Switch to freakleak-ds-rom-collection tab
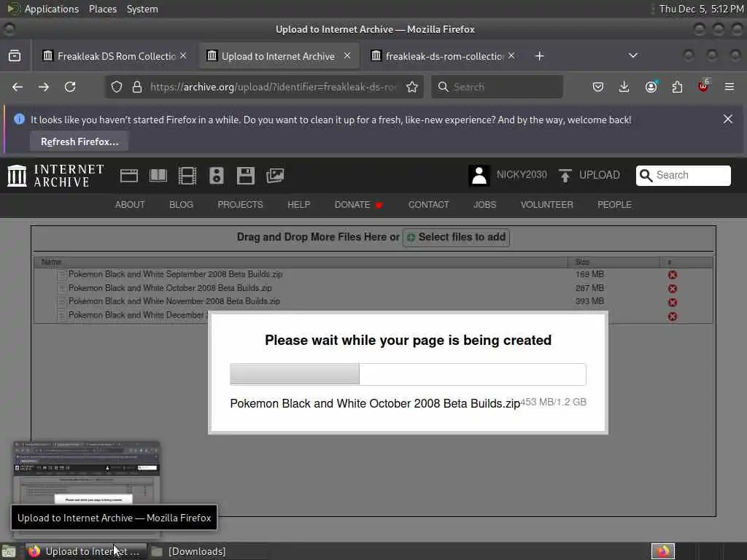Image resolution: width=747 pixels, height=560 pixels. point(443,56)
